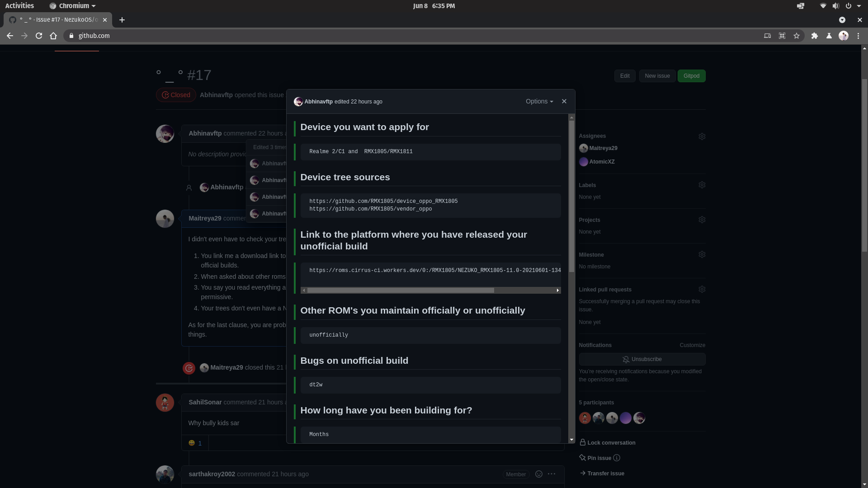Click the reaction smiley on sarthakroy2002's comment

(x=538, y=474)
